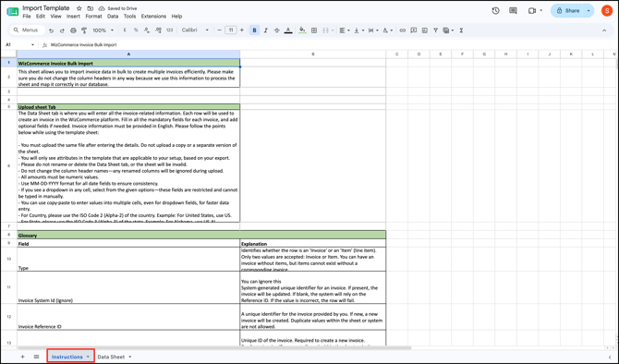The height and width of the screenshot is (364, 619).
Task: Click the Name box showing A1
Action: [19, 45]
